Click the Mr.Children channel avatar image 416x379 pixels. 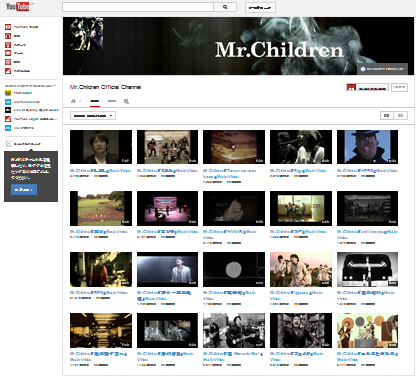87,34
